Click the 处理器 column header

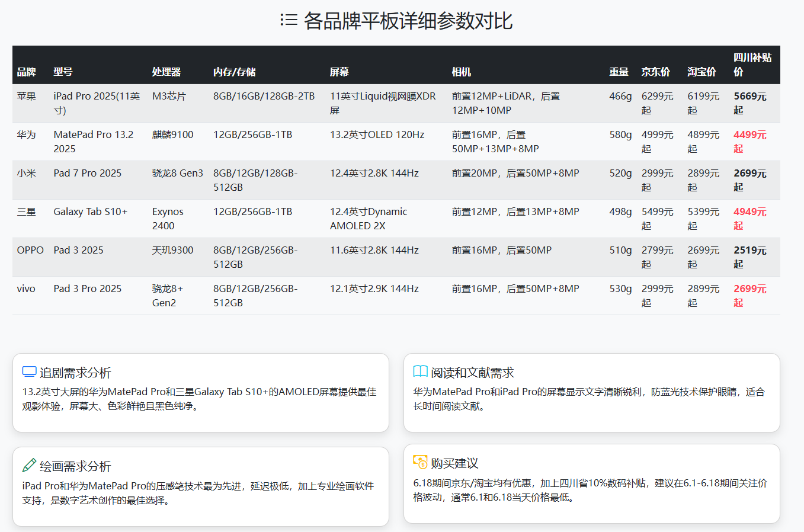point(166,72)
